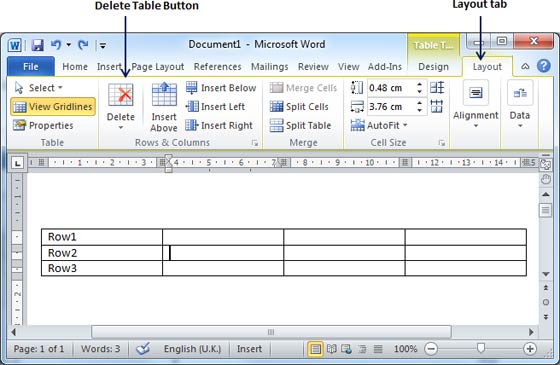The width and height of the screenshot is (560, 365).
Task: Click Words: 3 in status bar
Action: tap(100, 349)
